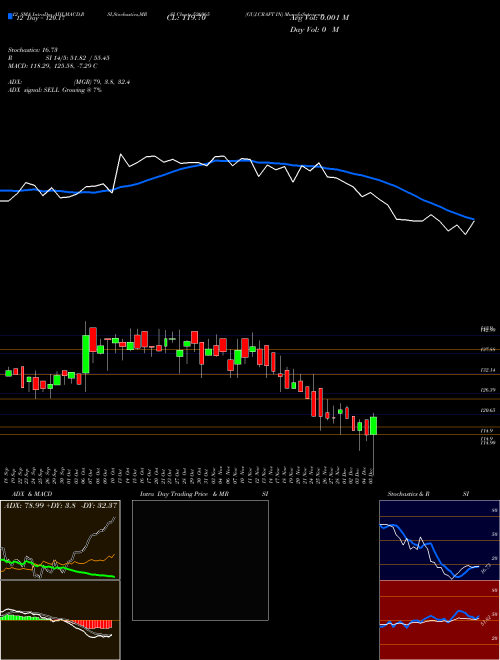Viewport: 500px width, 660px height.
Task: Click the 'MACD: 118.29, 125.58, -7.29 C' line
Action: (53, 66)
